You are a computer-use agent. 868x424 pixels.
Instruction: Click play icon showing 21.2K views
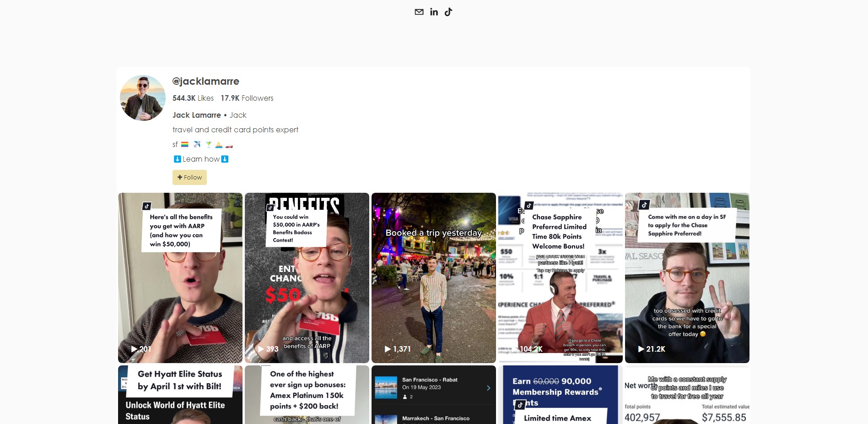[641, 349]
